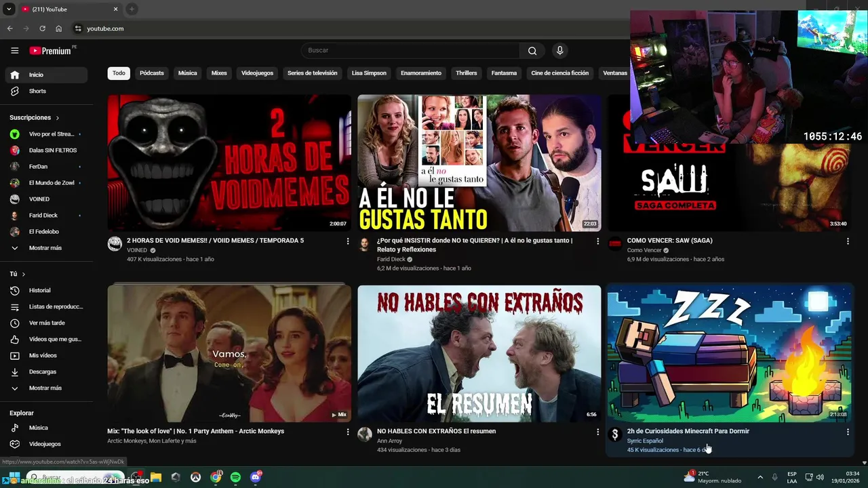
Task: Expand the Tú section chevron
Action: pos(23,274)
